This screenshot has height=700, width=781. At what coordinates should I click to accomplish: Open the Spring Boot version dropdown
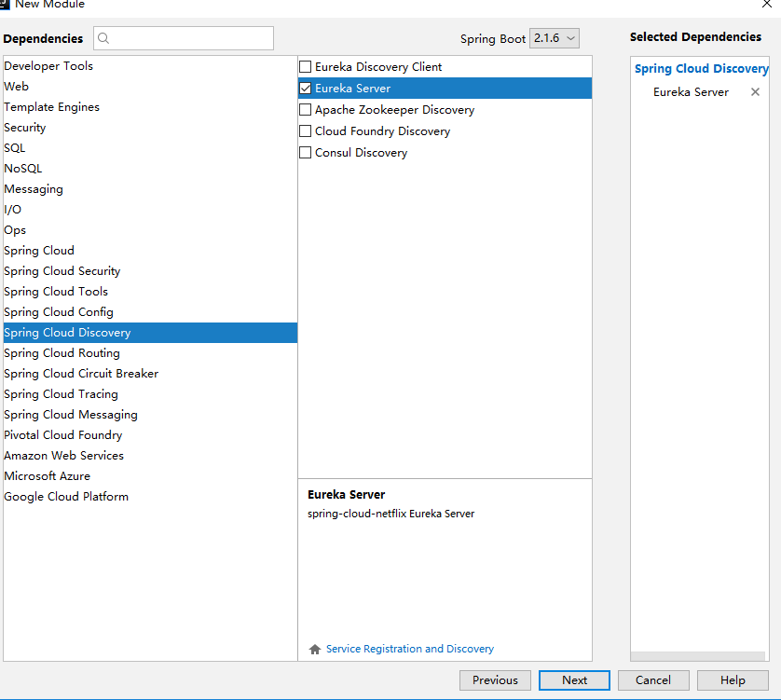click(555, 38)
